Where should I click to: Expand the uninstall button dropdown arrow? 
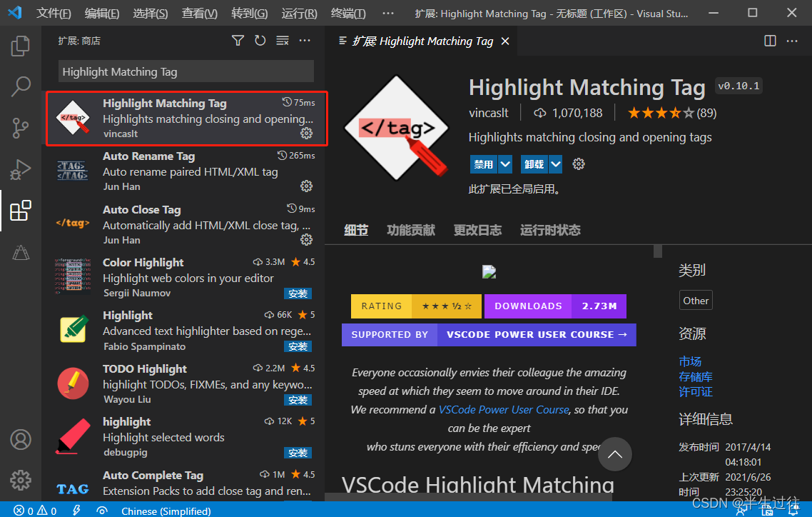tap(556, 164)
